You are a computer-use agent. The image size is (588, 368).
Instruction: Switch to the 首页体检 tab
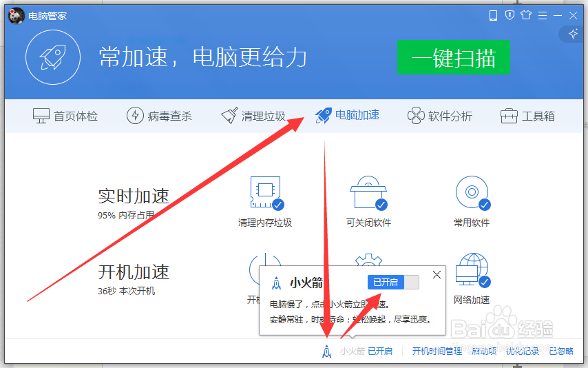[65, 116]
